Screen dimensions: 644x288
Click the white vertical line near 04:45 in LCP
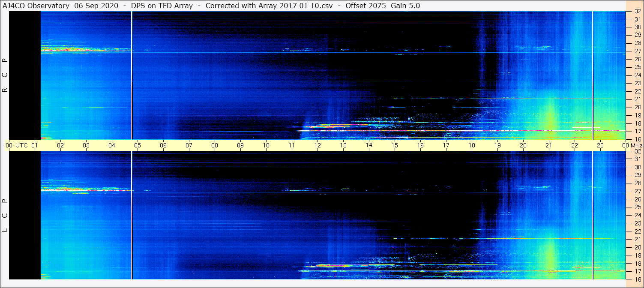(132, 215)
